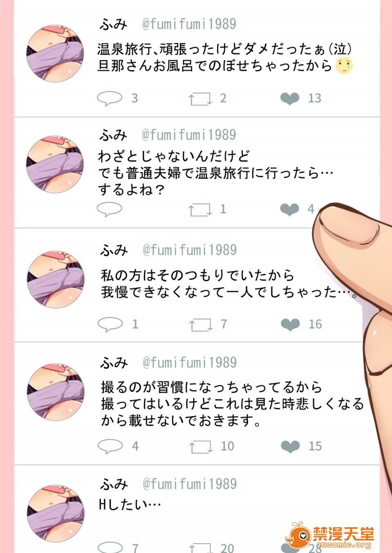392x553 pixels.
Task: Click reply icon on fourth post with 4
Action: [110, 446]
